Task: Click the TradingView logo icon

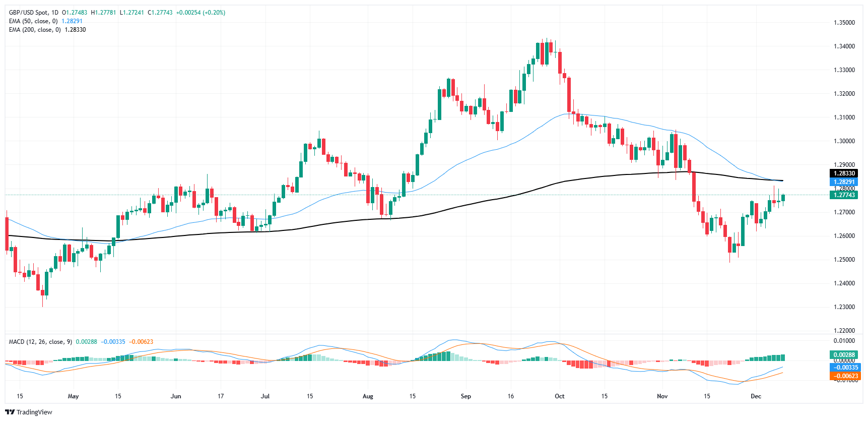Action: coord(10,412)
